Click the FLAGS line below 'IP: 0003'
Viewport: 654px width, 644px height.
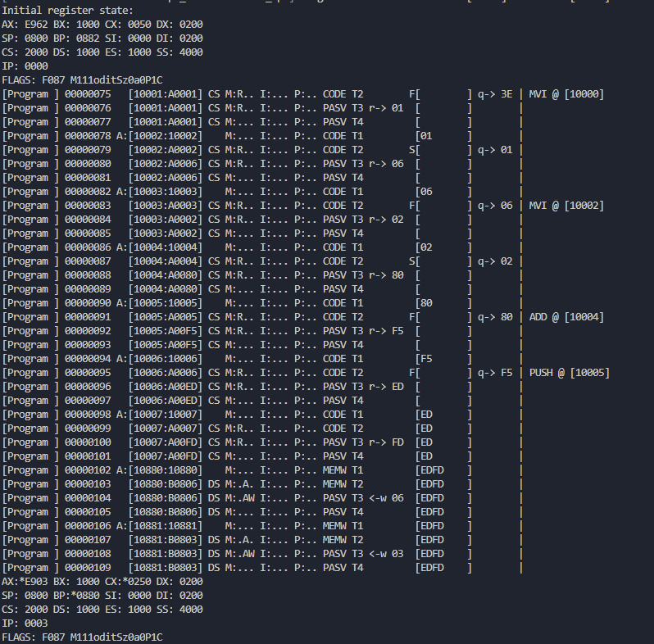(82, 637)
